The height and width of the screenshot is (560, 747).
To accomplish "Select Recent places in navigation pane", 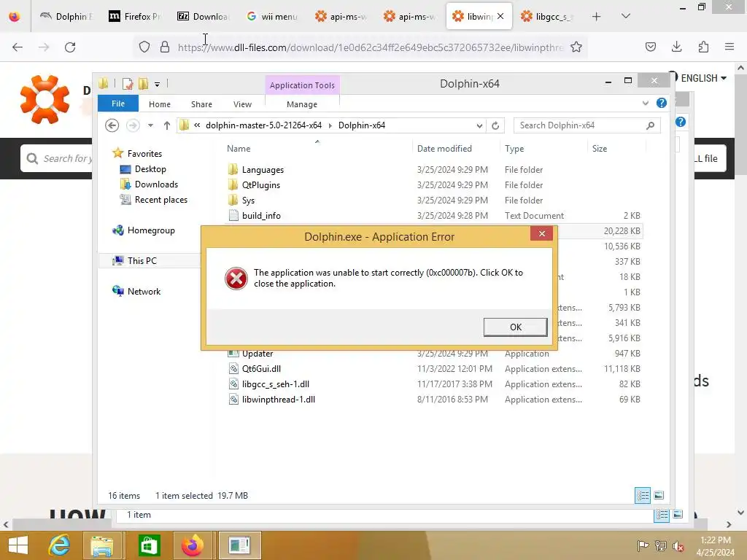I will click(x=161, y=200).
